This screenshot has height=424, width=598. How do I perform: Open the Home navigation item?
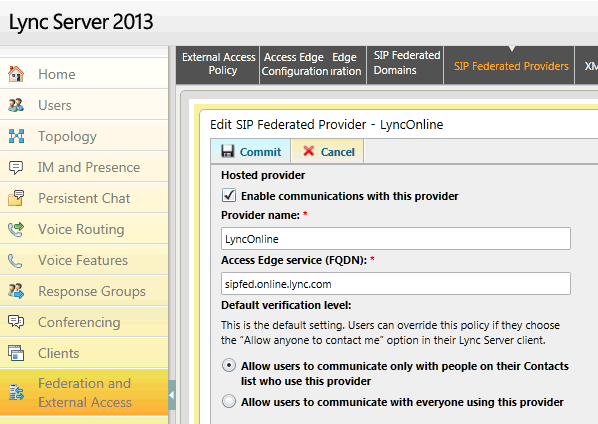(x=84, y=74)
